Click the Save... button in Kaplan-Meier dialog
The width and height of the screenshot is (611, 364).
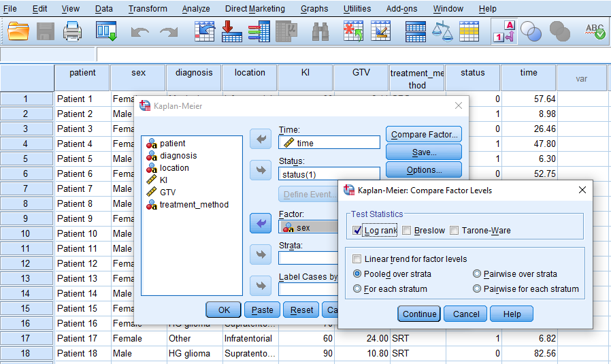pyautogui.click(x=424, y=152)
